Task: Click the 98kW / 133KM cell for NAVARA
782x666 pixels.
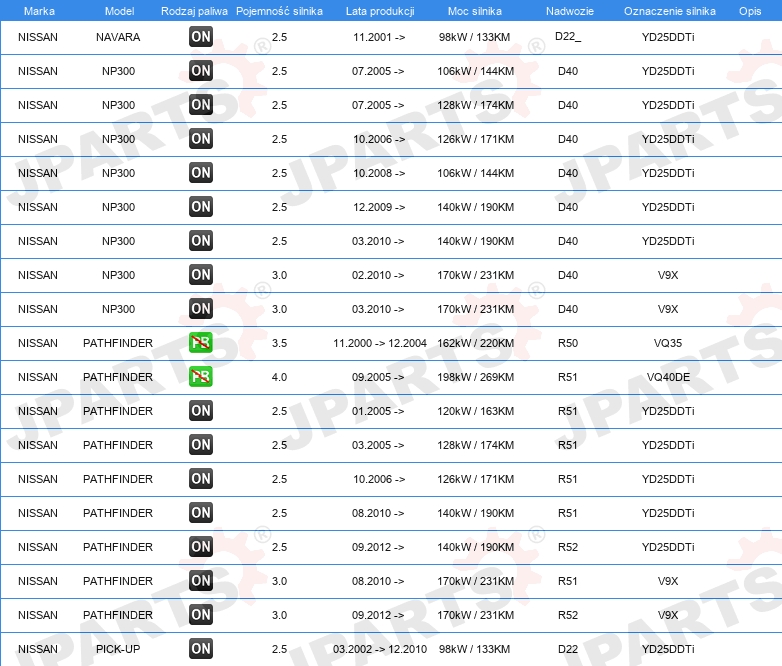Action: point(475,37)
